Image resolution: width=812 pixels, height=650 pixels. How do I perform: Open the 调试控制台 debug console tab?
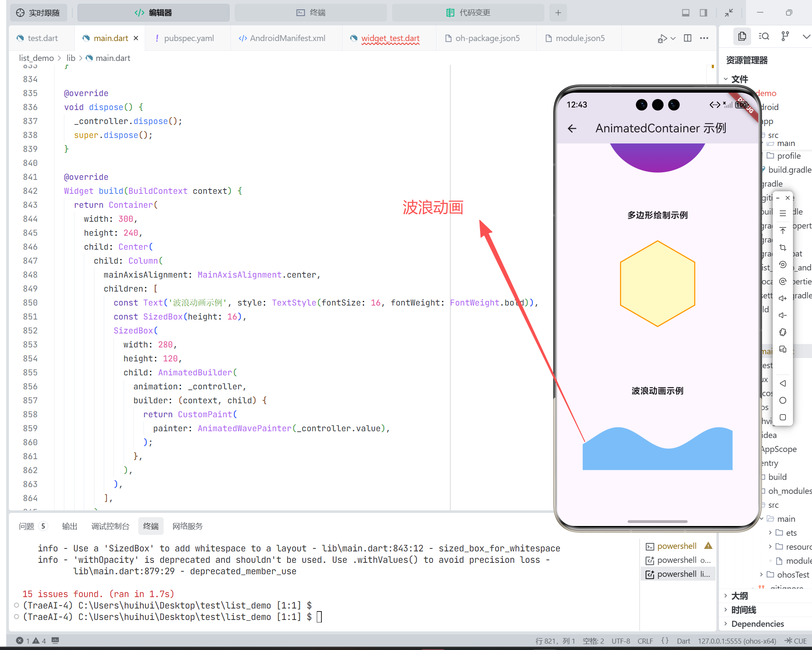click(110, 526)
